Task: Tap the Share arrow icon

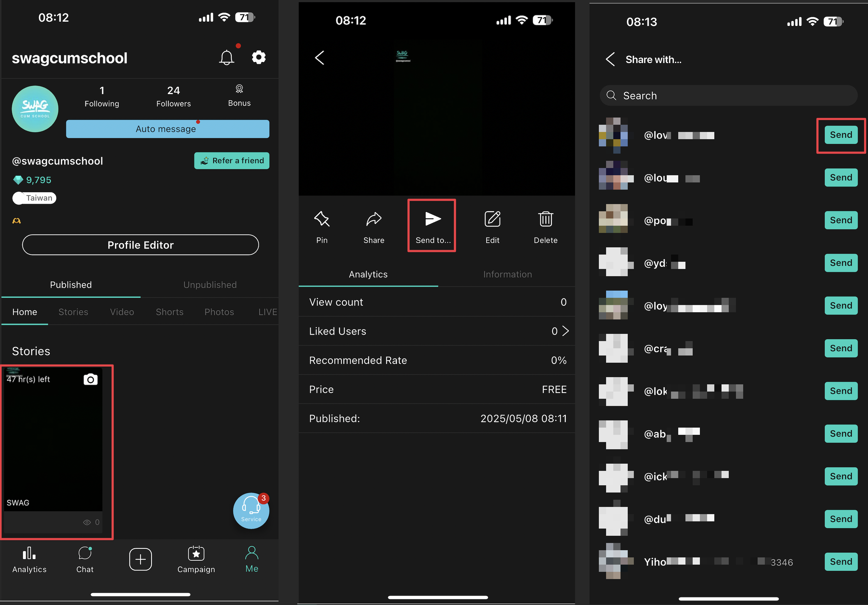Action: [x=373, y=220]
